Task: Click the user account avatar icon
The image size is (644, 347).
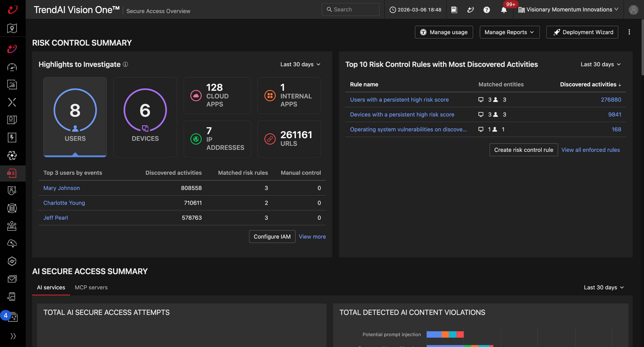Action: click(633, 10)
